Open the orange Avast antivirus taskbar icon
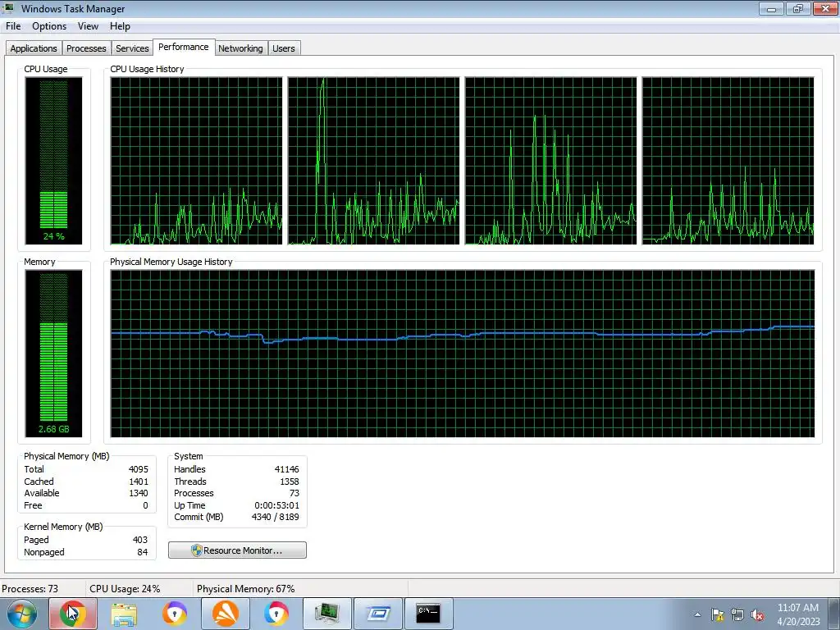Screen dimensions: 840x630 click(226, 614)
